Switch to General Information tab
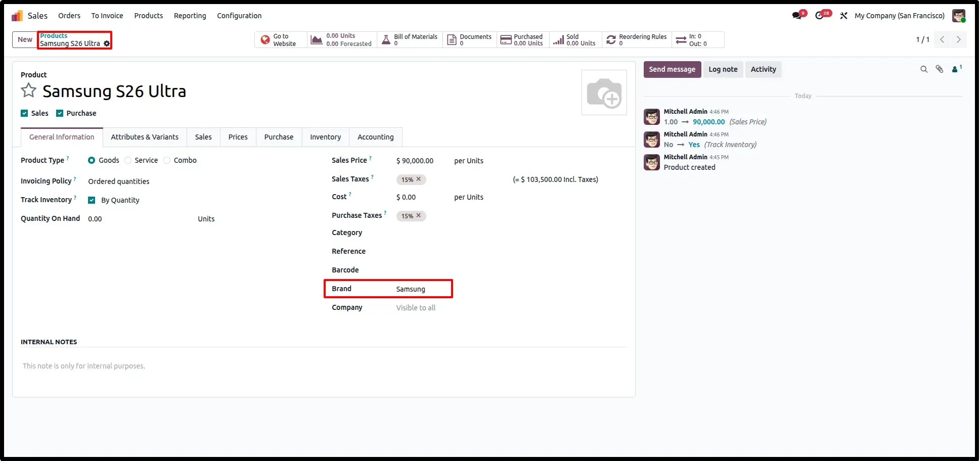The image size is (980, 461). [62, 137]
